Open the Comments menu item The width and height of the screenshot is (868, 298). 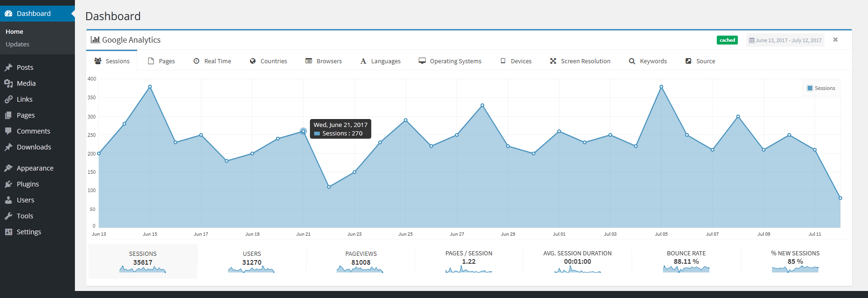37,131
